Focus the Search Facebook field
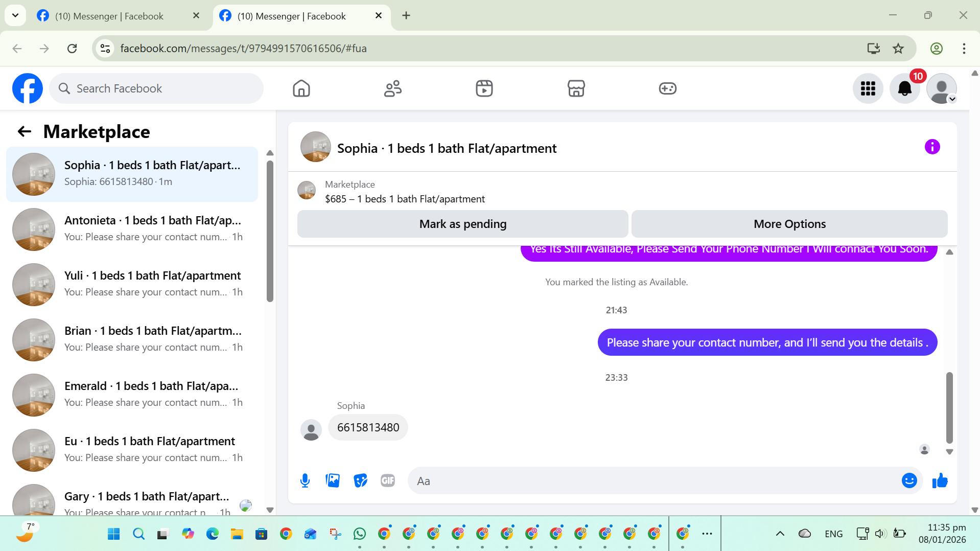This screenshot has width=980, height=551. (156, 88)
